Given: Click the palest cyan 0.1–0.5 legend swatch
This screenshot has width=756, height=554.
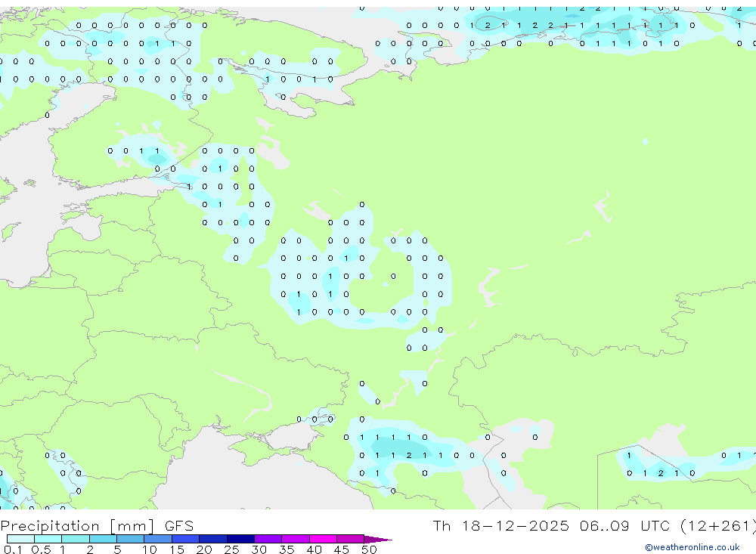Looking at the screenshot, I should point(20,539).
